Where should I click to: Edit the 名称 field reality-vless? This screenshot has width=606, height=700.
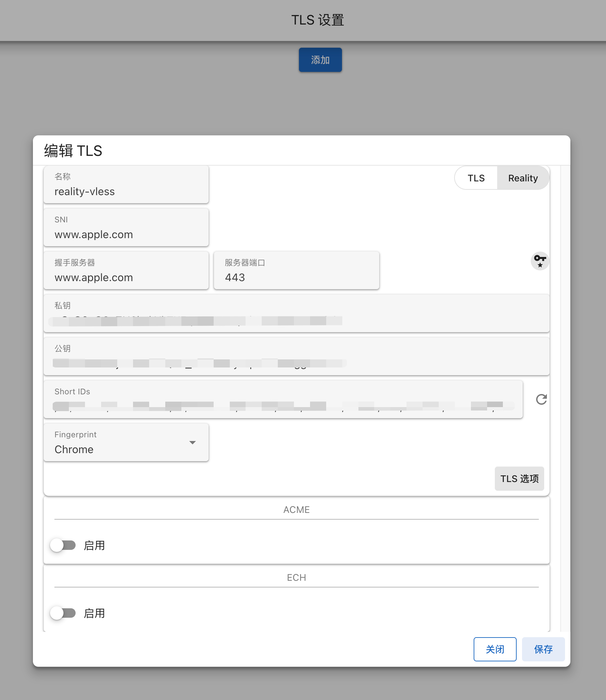click(x=126, y=184)
